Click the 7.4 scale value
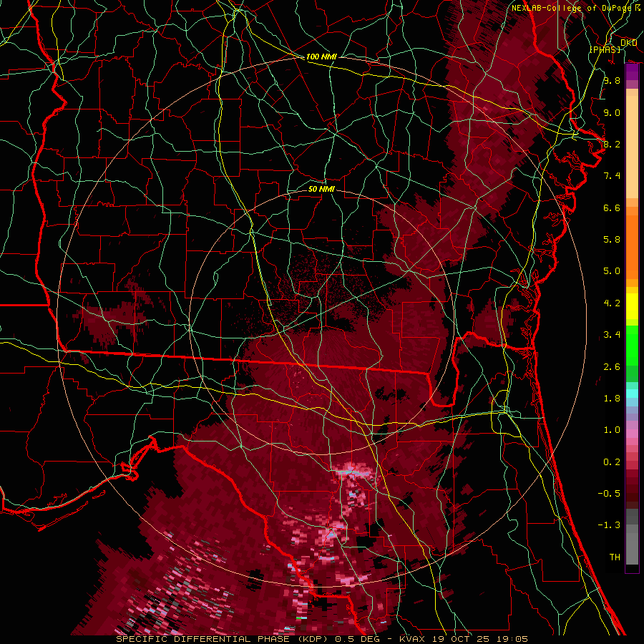644x644 pixels. click(x=612, y=176)
